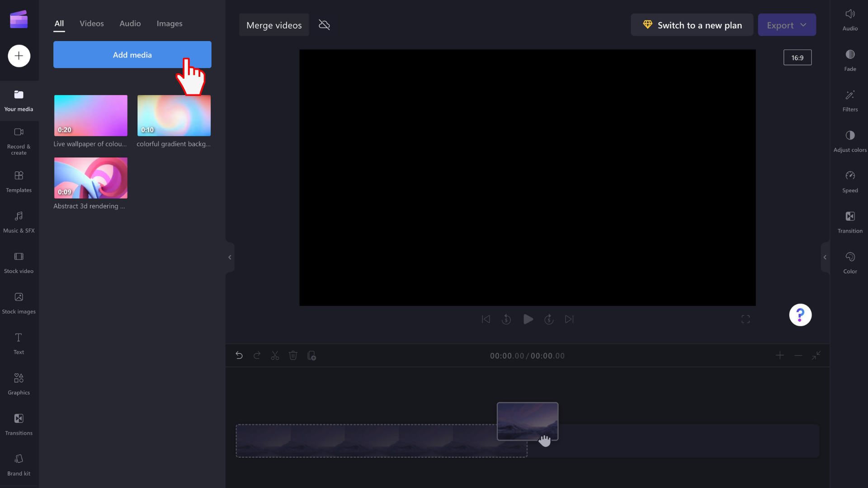
Task: Select the Adjust colors tool
Action: (x=849, y=140)
